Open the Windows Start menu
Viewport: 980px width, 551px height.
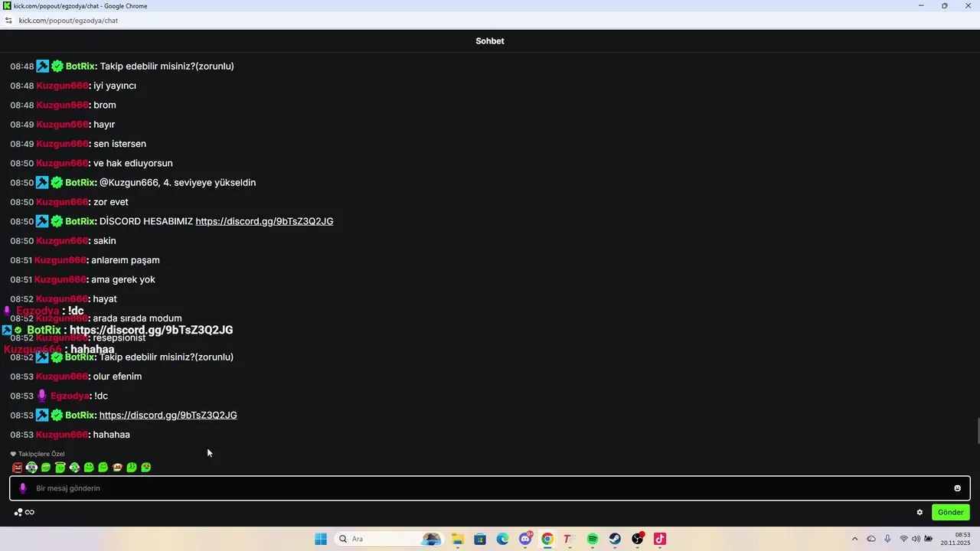pos(321,539)
